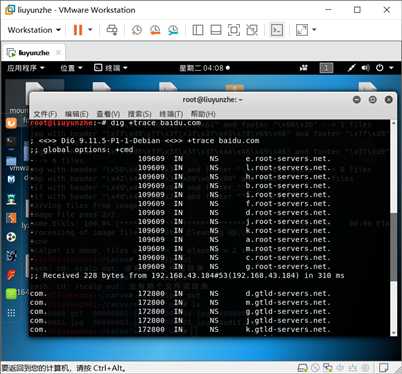Open the terminal 编辑(E) menu
Screen dimensions: 402x374
(77, 114)
